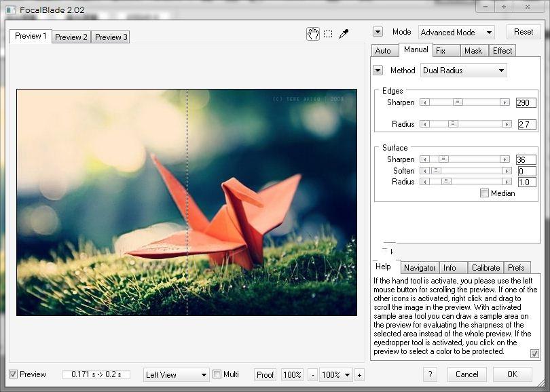This screenshot has height=392, width=550.
Task: Select the Preview 3 tab
Action: click(111, 37)
